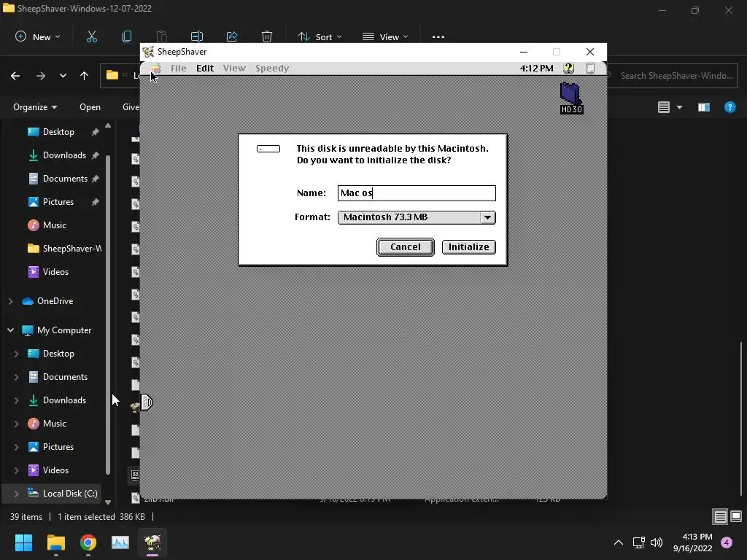This screenshot has width=747, height=560.
Task: Close the SheepShaver window
Action: point(589,52)
